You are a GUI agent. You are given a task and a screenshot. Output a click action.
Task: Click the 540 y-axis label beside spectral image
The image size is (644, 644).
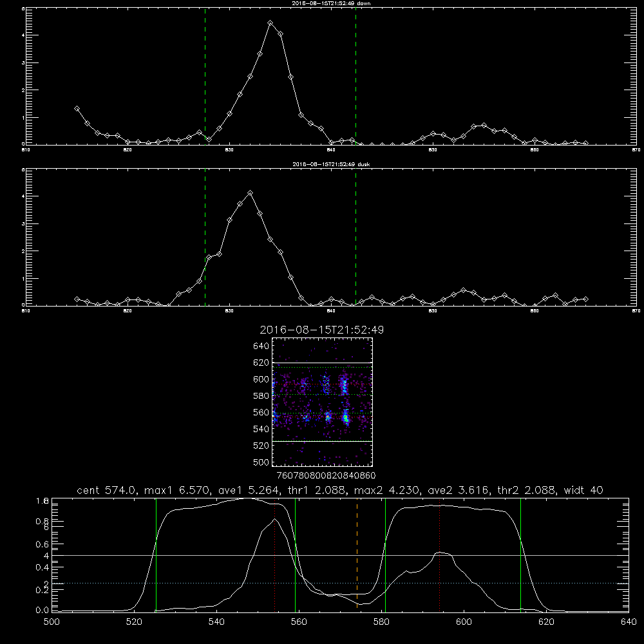point(261,429)
